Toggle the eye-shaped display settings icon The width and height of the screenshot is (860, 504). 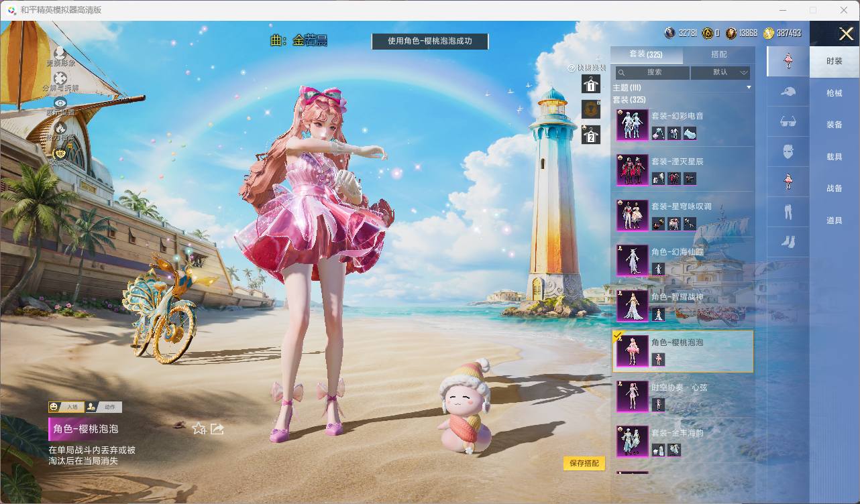pos(60,103)
